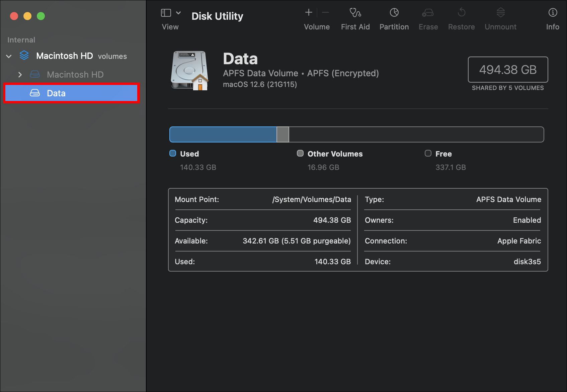
Task: Collapse the Macintosh HD volumes group
Action: point(9,56)
